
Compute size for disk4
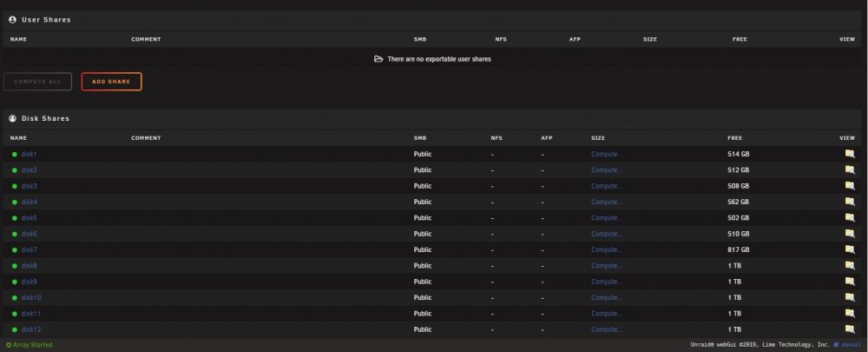[x=606, y=202]
